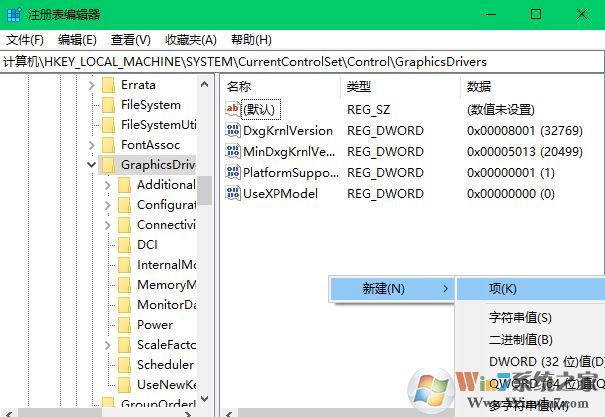Click the registry path address bar
The image size is (605, 417).
[302, 62]
